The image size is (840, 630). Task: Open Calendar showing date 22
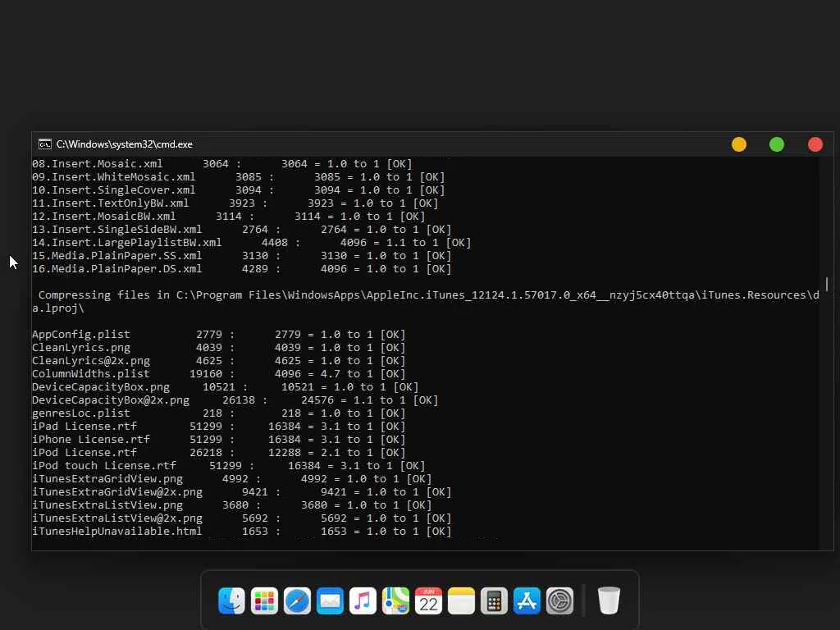(x=428, y=600)
